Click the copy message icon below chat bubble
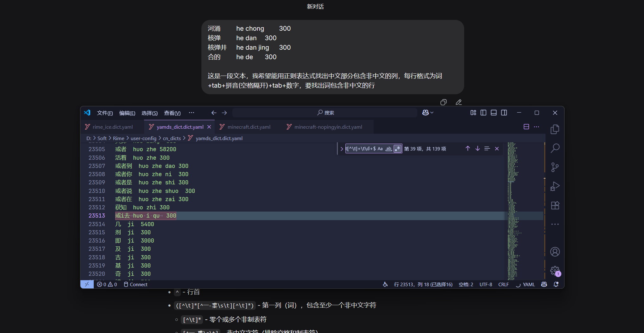The height and width of the screenshot is (333, 644). tap(443, 102)
